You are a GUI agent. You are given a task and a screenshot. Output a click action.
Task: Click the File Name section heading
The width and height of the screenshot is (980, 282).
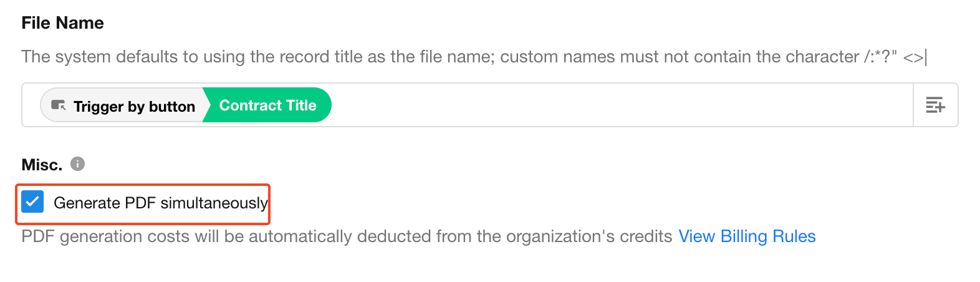(x=62, y=23)
